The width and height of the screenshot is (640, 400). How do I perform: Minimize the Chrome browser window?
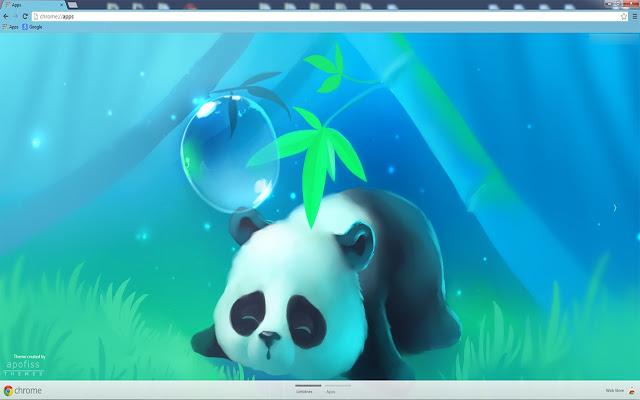point(609,3)
